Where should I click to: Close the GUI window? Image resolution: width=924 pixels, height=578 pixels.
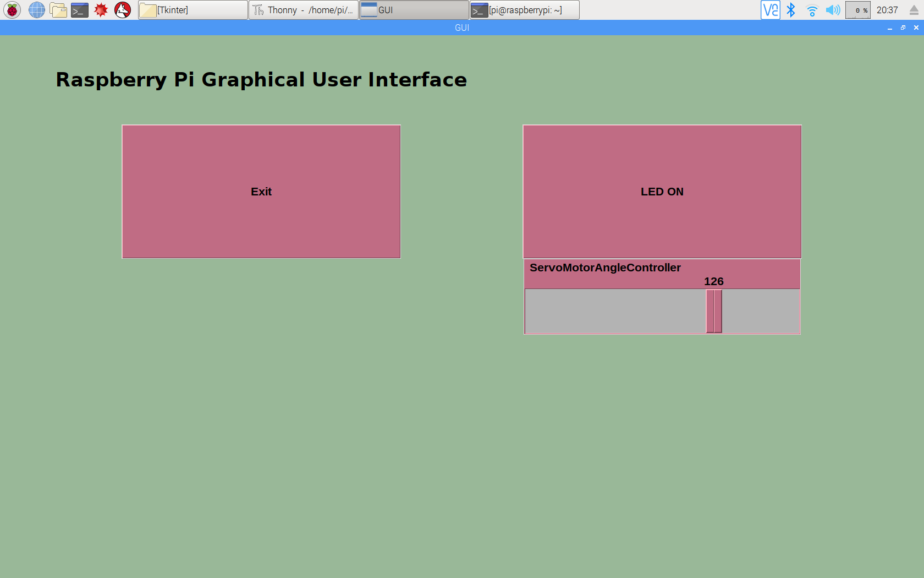pyautogui.click(x=916, y=28)
